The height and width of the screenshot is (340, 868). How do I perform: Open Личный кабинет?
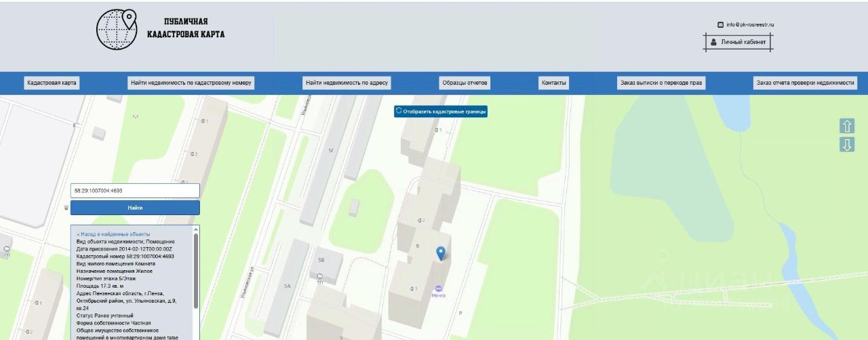[738, 42]
